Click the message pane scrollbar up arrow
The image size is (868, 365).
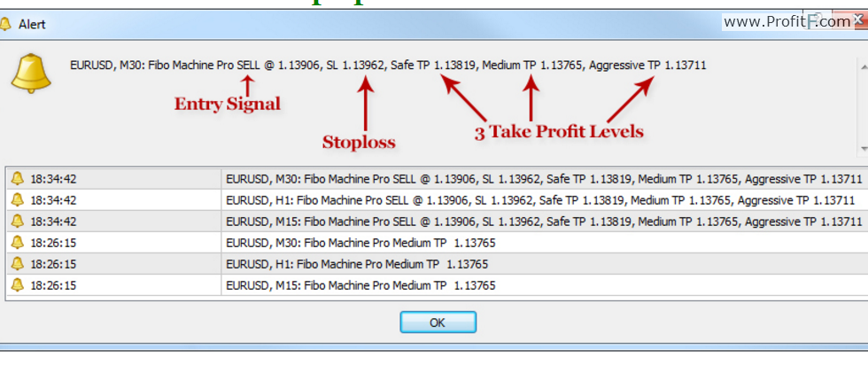[x=864, y=66]
